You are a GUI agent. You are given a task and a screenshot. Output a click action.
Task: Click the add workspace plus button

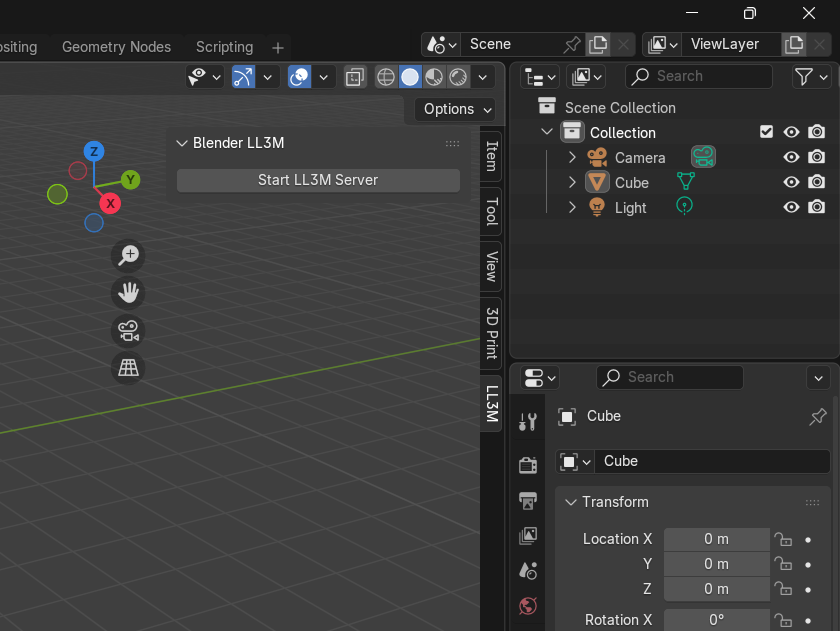[x=278, y=47]
